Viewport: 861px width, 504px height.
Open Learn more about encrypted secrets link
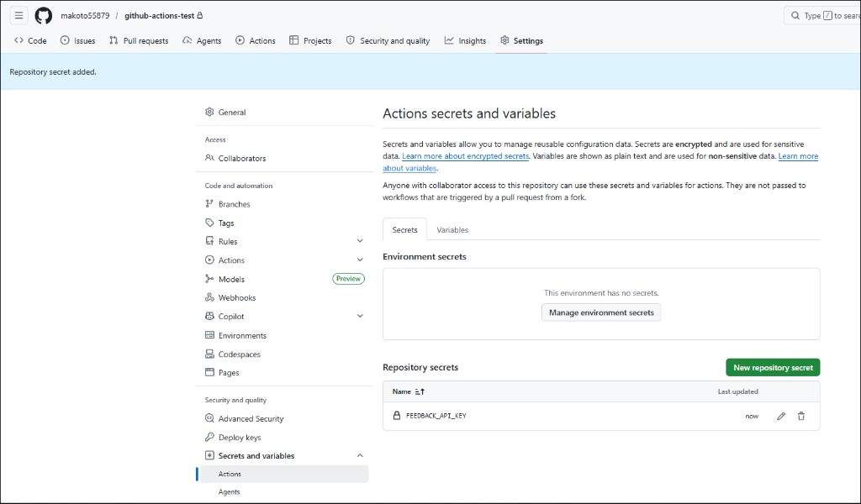(465, 156)
